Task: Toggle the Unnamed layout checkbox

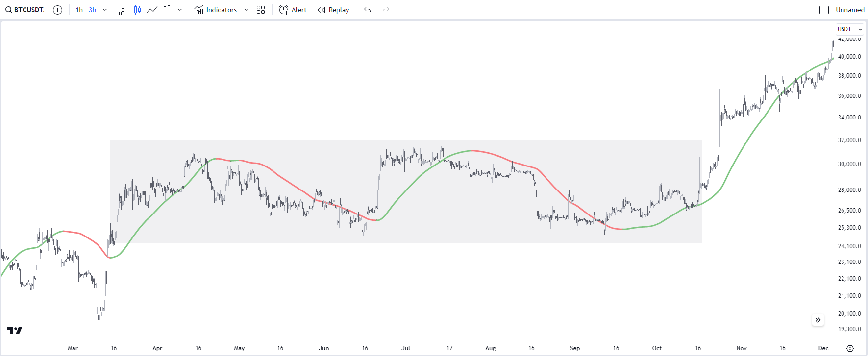Action: pyautogui.click(x=824, y=10)
